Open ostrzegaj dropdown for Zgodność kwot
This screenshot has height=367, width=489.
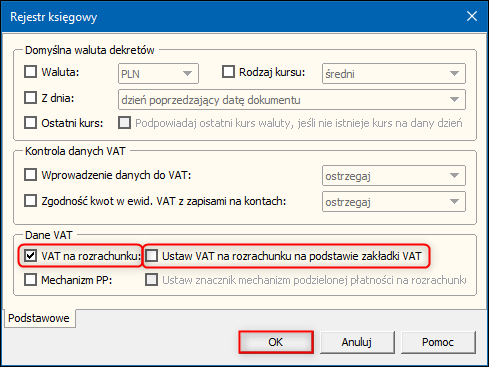pyautogui.click(x=394, y=201)
